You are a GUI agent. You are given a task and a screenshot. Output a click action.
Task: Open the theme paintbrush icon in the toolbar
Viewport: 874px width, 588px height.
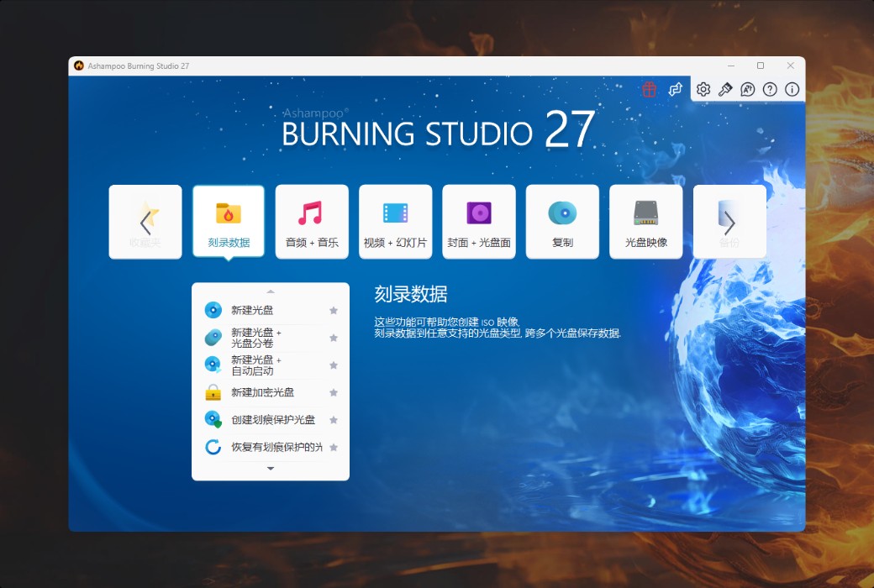coord(724,89)
